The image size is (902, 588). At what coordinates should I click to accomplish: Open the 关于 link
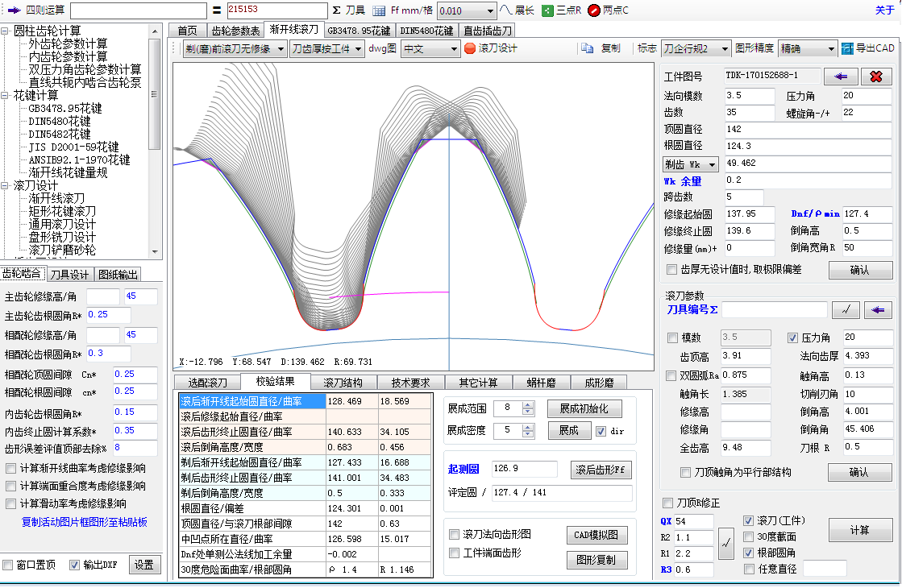[885, 10]
